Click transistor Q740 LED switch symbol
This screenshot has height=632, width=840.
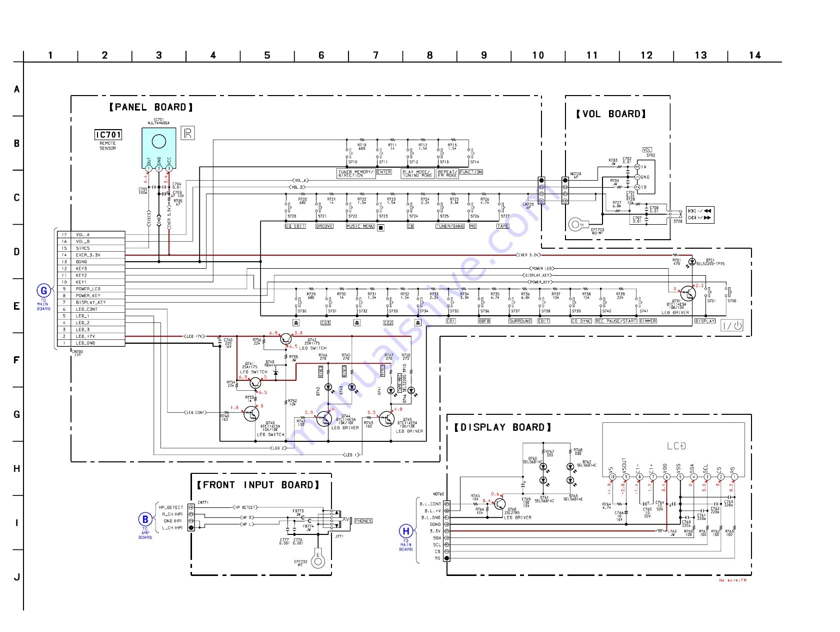pyautogui.click(x=251, y=414)
